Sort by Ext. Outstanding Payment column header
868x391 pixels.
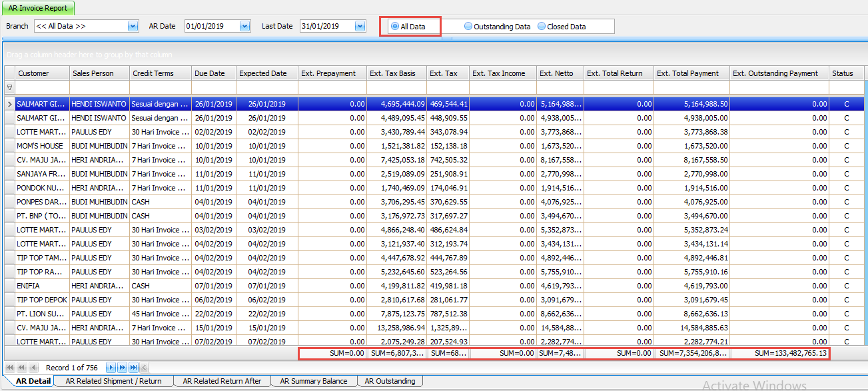pos(779,73)
